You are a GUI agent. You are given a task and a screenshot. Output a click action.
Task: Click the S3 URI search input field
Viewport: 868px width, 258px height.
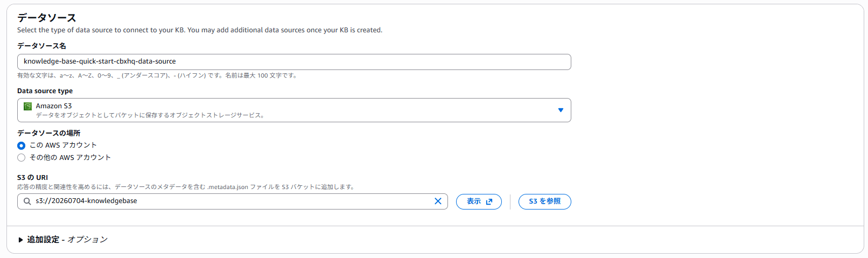coord(233,201)
